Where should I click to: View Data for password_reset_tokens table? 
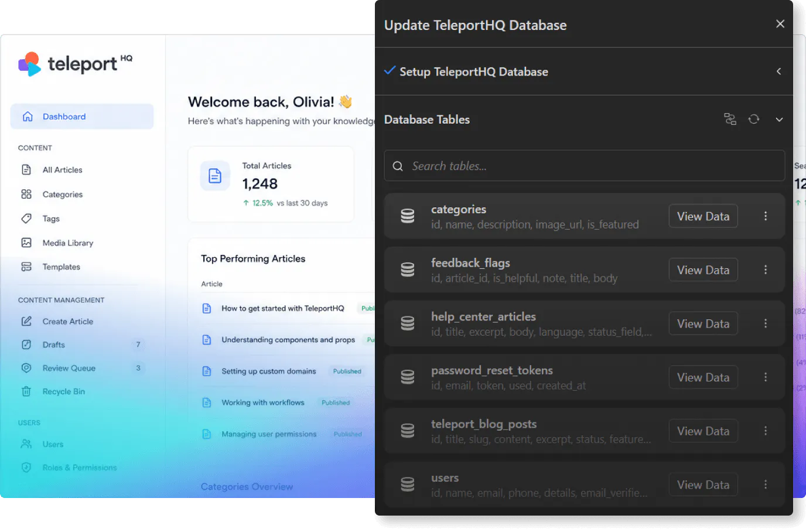703,377
